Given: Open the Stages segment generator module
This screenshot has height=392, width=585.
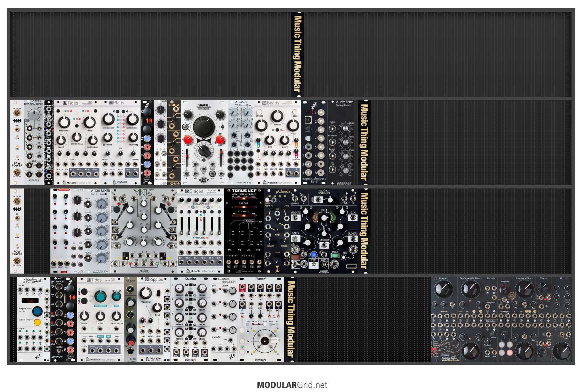Looking at the screenshot, I should coord(201,231).
